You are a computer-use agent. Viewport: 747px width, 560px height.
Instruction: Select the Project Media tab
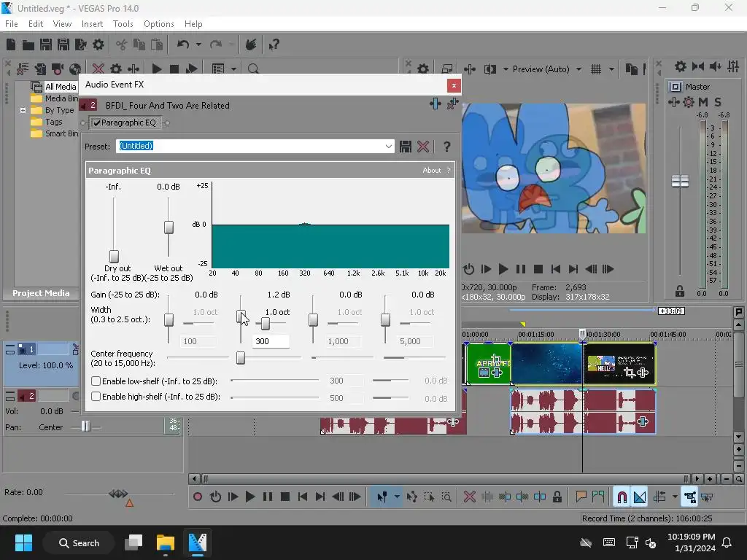pyautogui.click(x=41, y=293)
